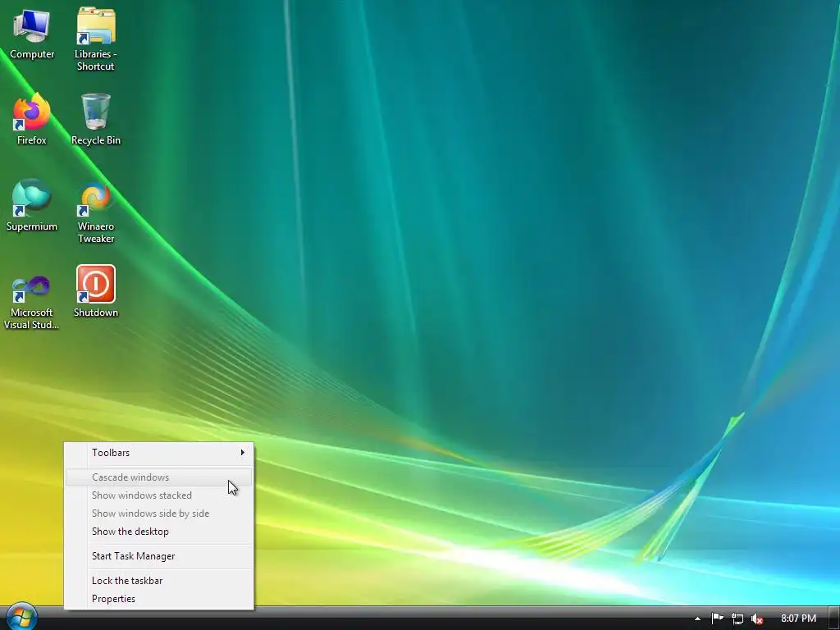The height and width of the screenshot is (630, 840).
Task: Open the Start menu orb
Action: (x=21, y=617)
